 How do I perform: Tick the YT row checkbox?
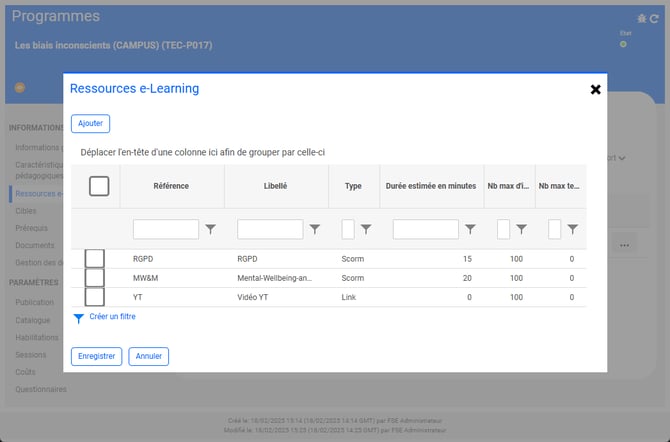94,297
